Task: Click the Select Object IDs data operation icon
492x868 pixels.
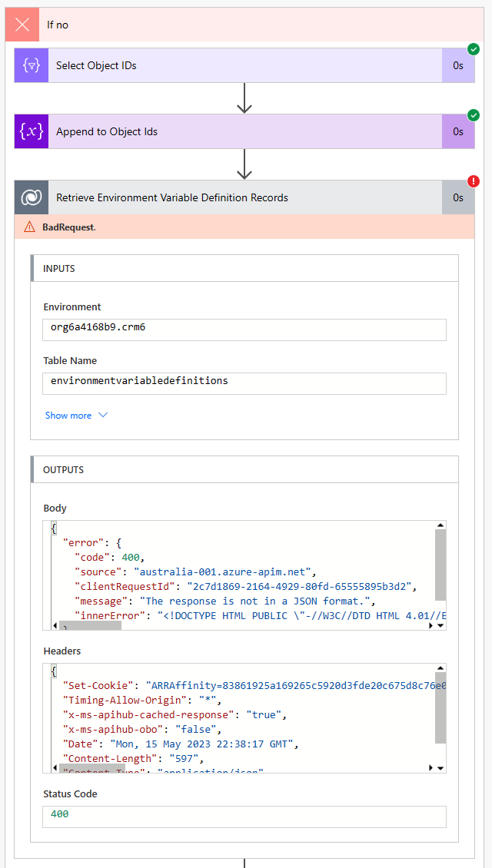Action: (30, 65)
